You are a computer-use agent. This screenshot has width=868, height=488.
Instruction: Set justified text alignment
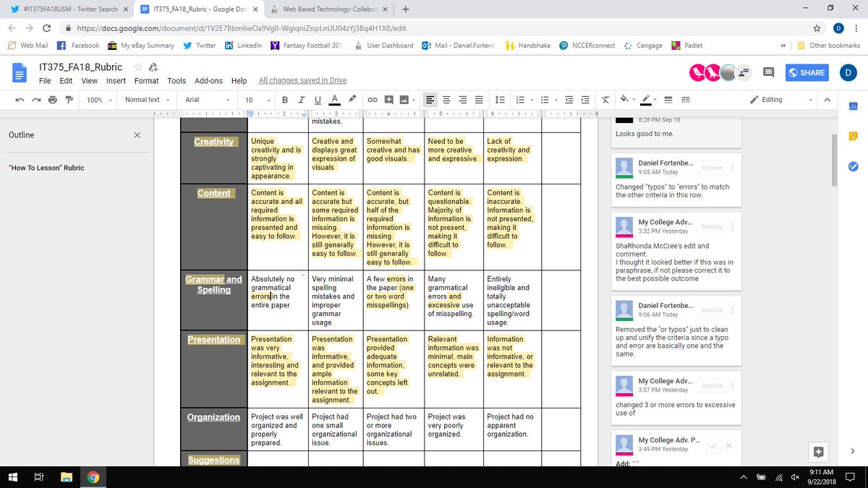coord(479,100)
